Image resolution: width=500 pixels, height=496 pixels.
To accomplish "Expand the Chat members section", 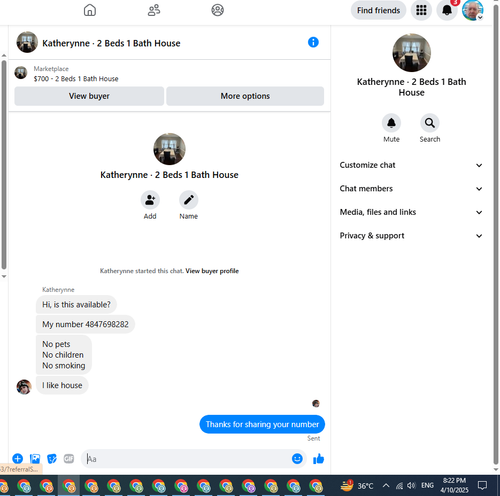I will click(x=411, y=189).
